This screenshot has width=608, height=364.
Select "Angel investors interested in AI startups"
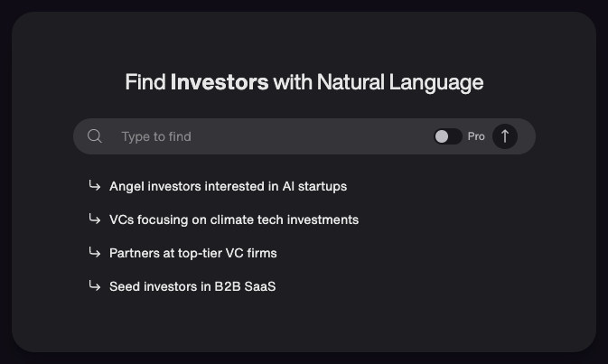[x=228, y=186]
